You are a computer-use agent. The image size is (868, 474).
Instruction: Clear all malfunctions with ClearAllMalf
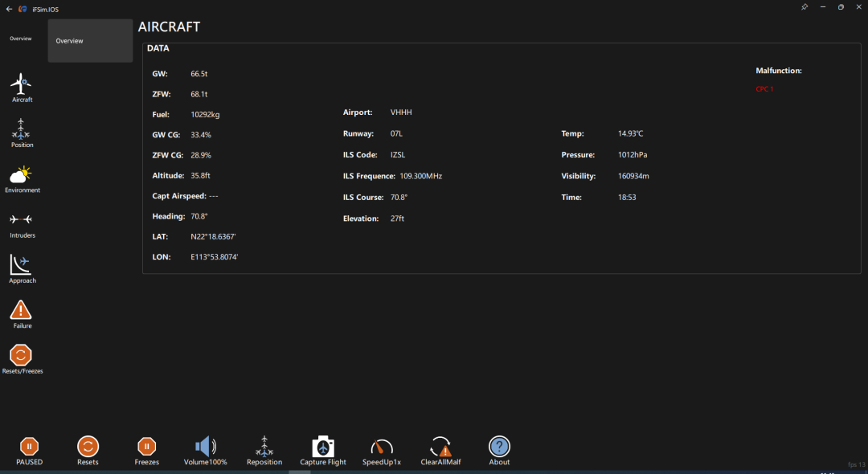440,447
